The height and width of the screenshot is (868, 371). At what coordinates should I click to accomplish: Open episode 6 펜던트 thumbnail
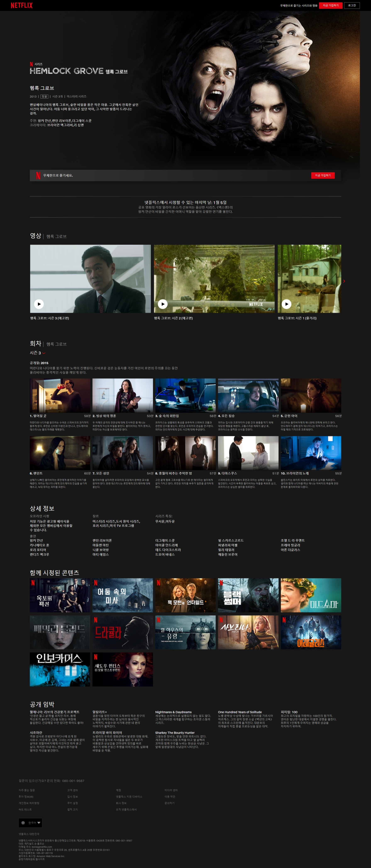tap(60, 453)
